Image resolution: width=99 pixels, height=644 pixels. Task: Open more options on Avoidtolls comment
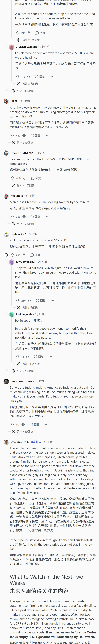click(x=47, y=216)
